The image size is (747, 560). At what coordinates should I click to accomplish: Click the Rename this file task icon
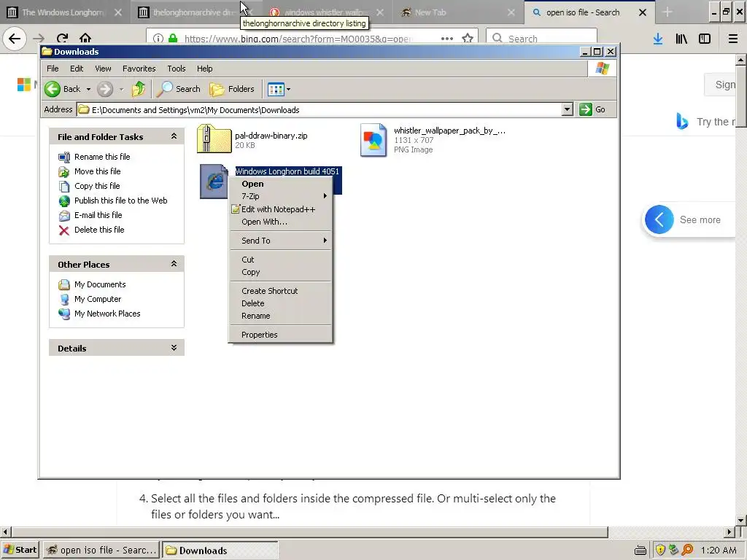64,157
